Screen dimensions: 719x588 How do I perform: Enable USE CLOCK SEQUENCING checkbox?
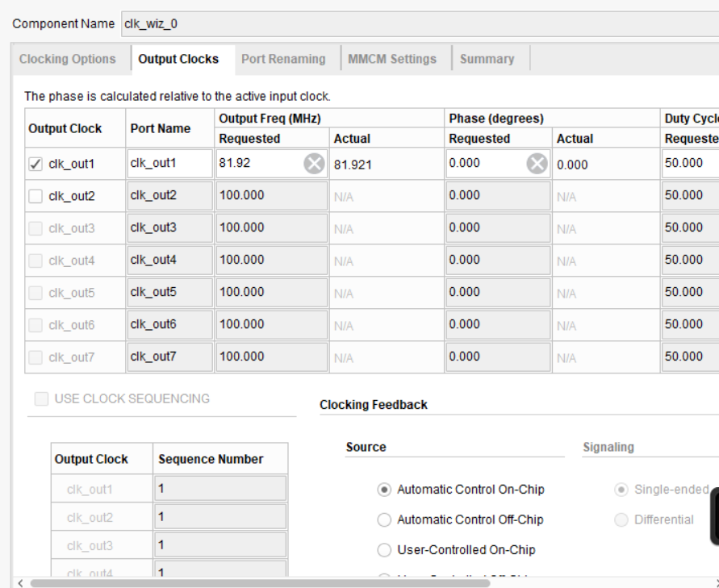[41, 398]
